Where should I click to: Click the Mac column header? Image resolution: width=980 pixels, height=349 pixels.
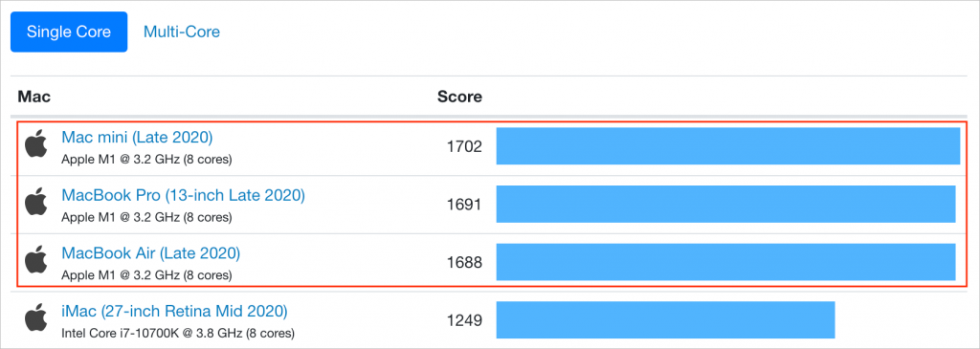click(x=33, y=97)
